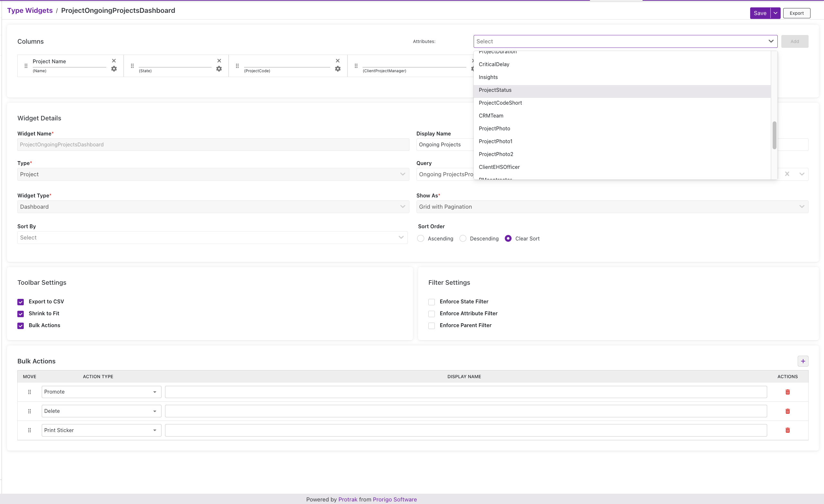This screenshot has height=504, width=824.
Task: Grab the move handle of Promote row
Action: pos(30,392)
